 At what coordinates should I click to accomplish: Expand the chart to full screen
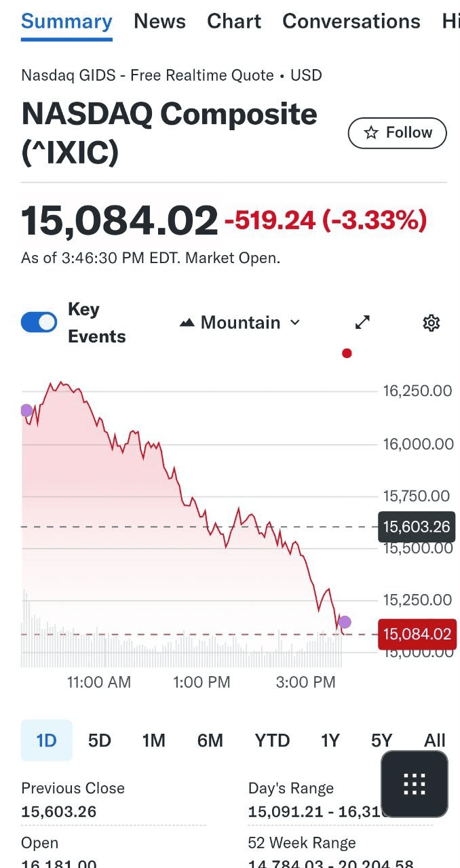(363, 323)
